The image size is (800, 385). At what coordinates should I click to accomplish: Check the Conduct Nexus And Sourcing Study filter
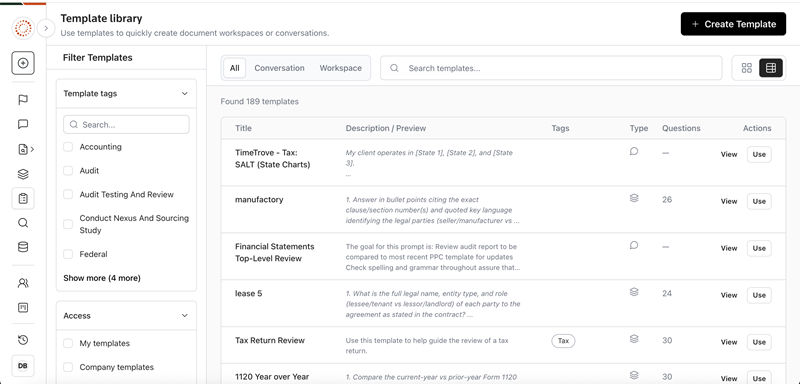click(x=68, y=224)
